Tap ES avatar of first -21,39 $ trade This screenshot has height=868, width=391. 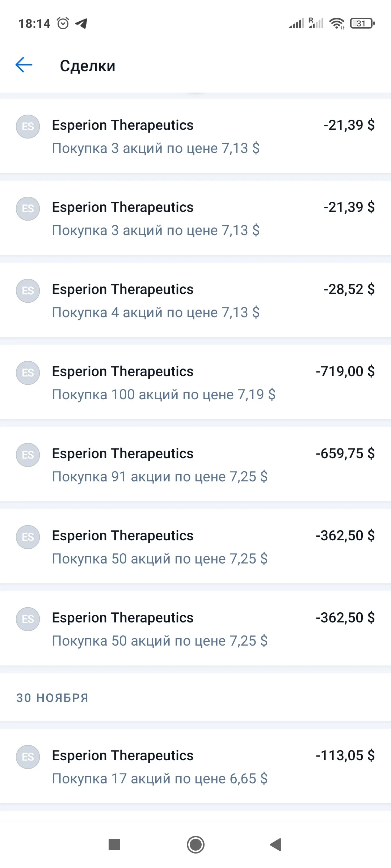click(x=28, y=127)
